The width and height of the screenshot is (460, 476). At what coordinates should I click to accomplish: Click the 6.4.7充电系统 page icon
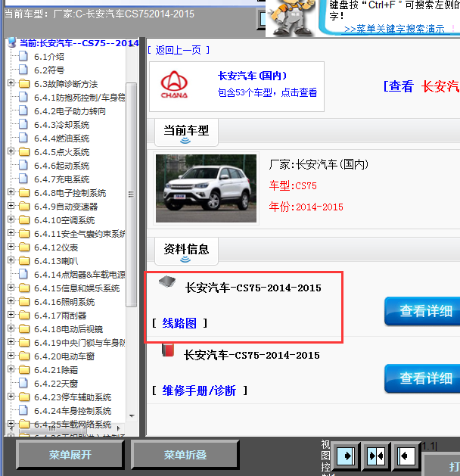[x=23, y=179]
